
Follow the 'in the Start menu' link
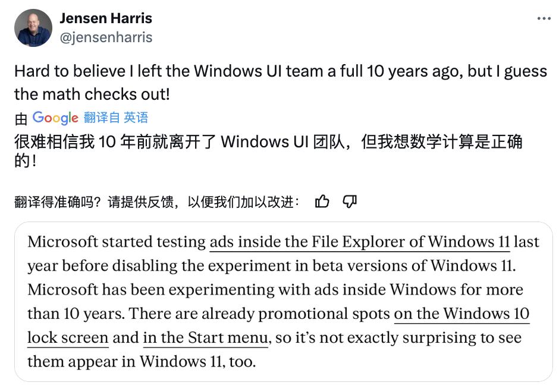[205, 338]
